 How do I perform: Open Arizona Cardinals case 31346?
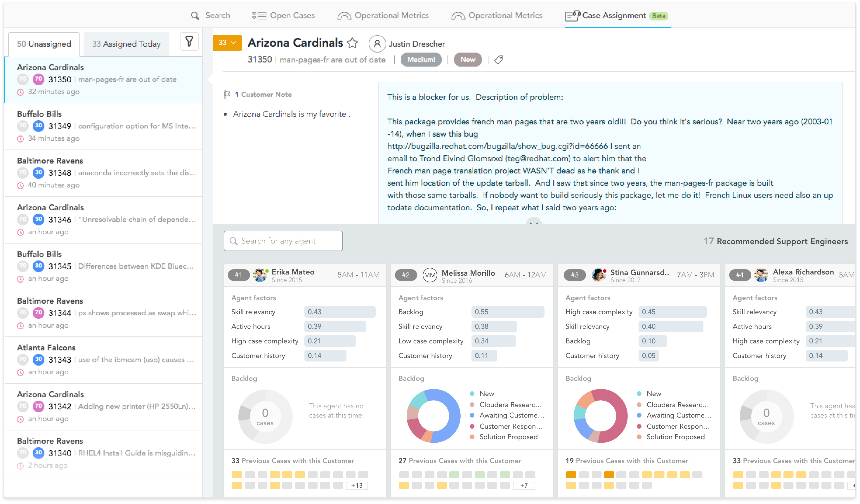(x=103, y=220)
